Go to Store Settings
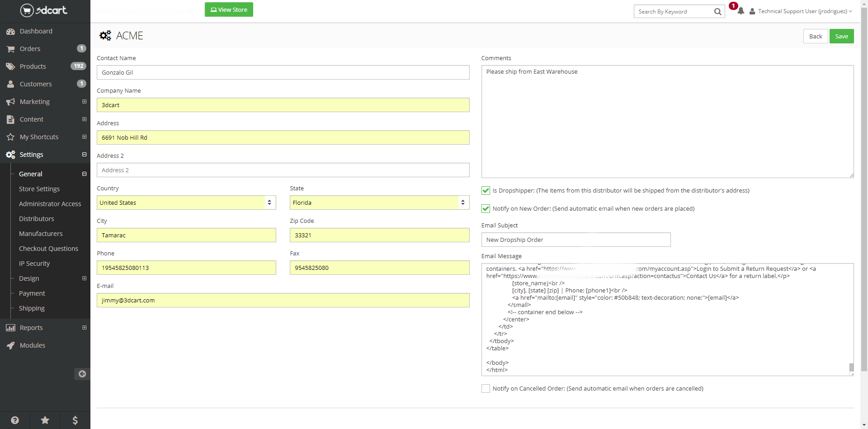Viewport: 868px width, 429px height. coord(39,189)
